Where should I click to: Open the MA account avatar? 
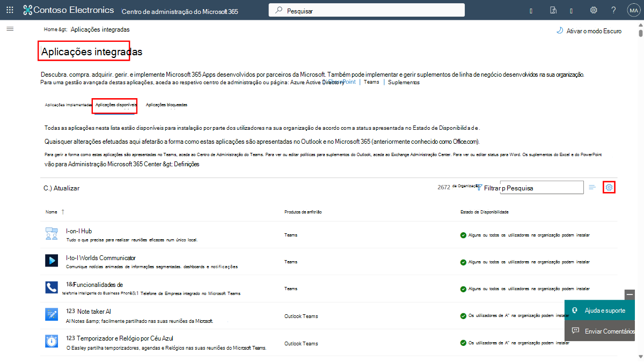click(633, 10)
